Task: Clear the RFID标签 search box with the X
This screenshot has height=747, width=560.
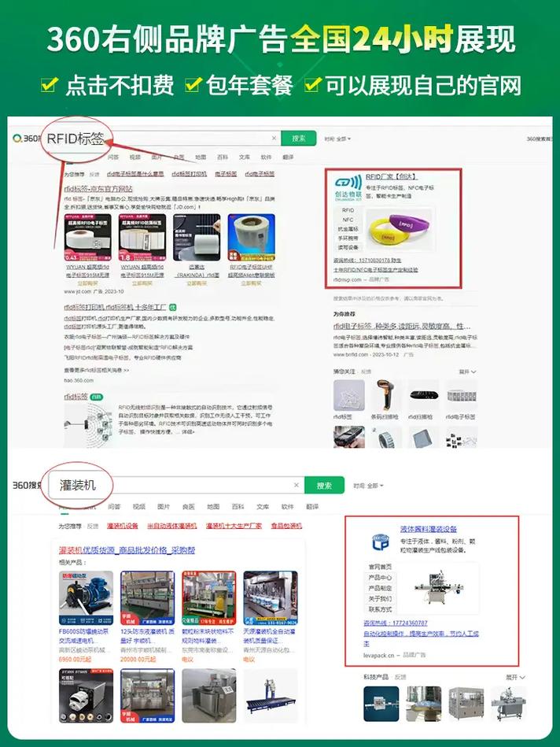Action: coord(274,139)
